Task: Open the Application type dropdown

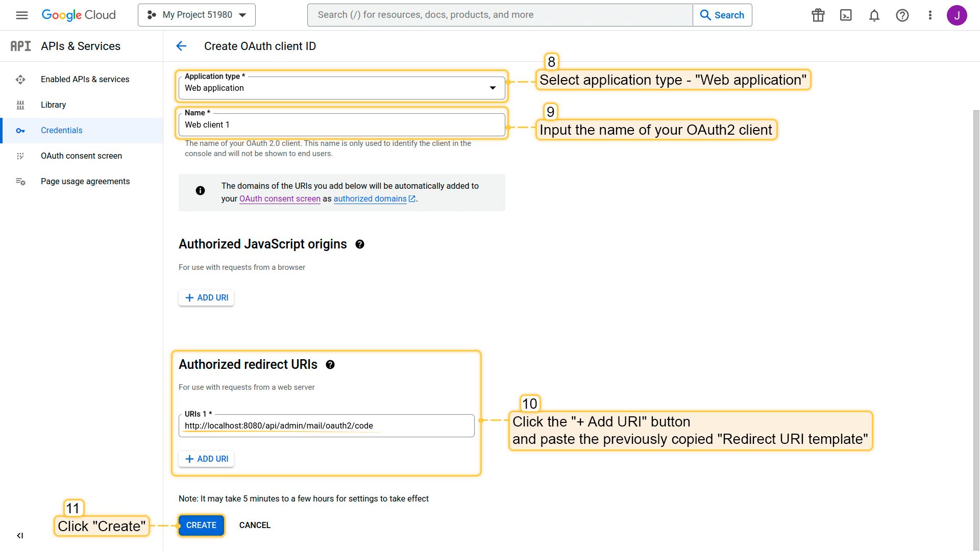Action: [x=341, y=88]
